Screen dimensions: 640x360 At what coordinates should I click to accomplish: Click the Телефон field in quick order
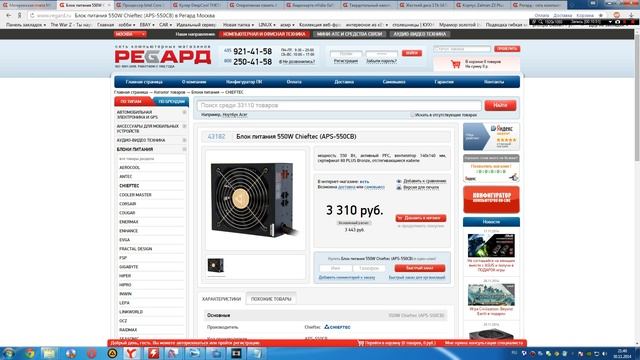click(x=369, y=268)
